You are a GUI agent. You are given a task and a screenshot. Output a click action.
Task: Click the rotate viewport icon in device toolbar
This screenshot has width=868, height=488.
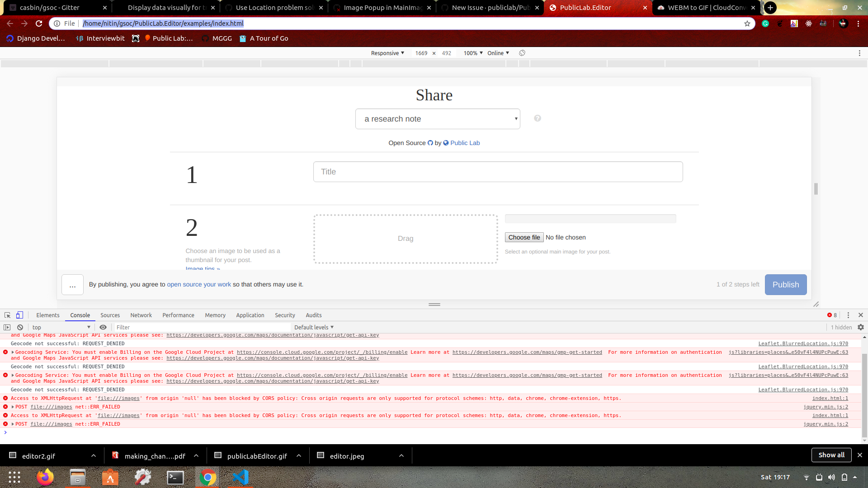pos(522,53)
